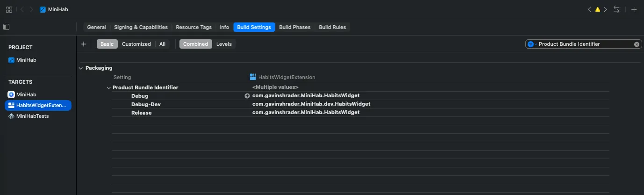
Task: Edit the Debug-Dev bundle identifier value
Action: click(x=311, y=104)
